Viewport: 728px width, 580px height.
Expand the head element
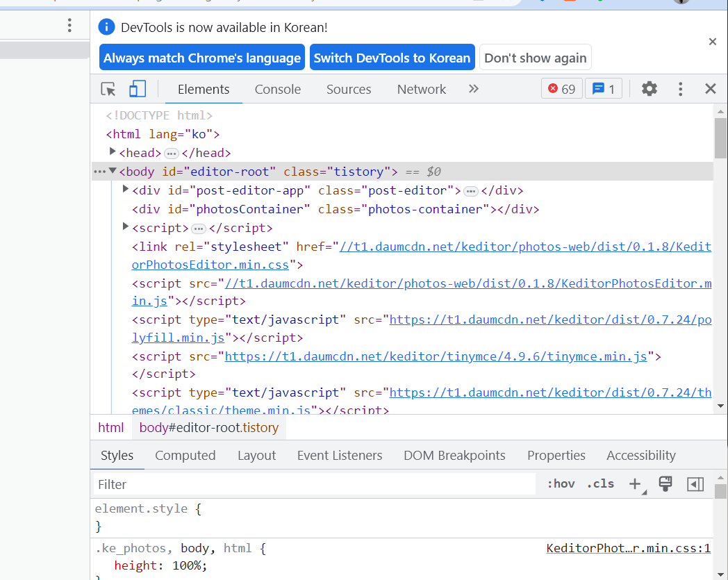pos(113,151)
